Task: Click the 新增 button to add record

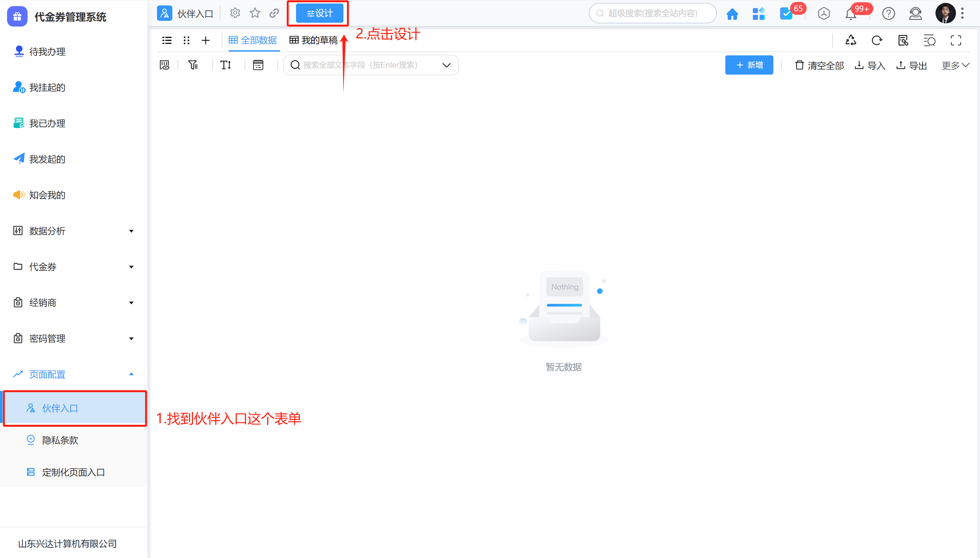Action: point(749,65)
